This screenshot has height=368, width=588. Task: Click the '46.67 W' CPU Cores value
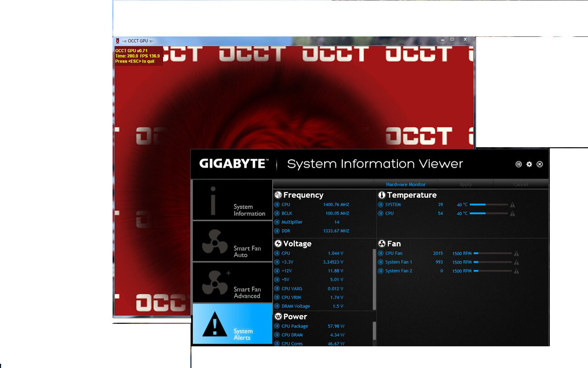coord(336,344)
